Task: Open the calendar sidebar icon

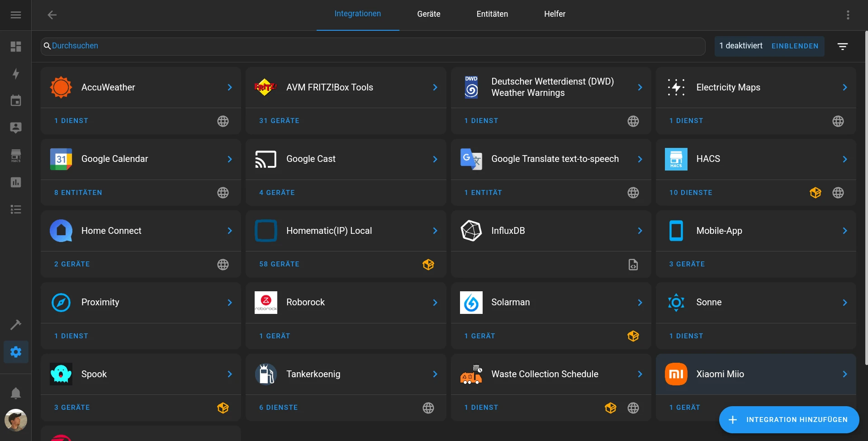Action: [16, 100]
